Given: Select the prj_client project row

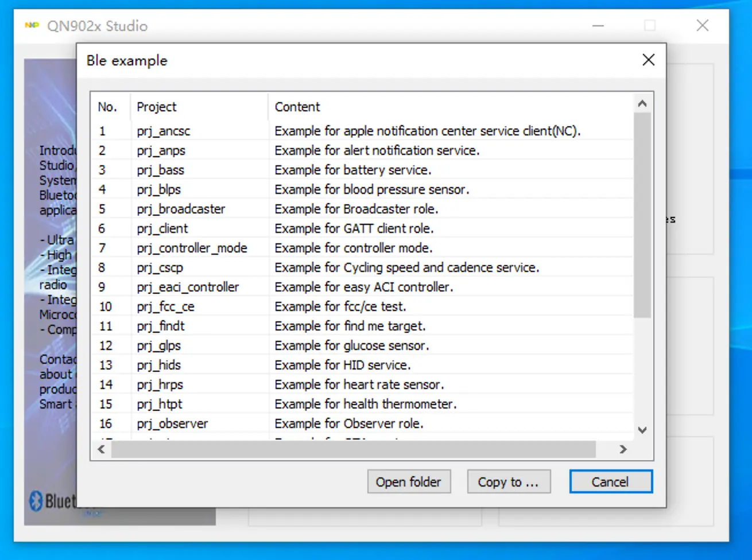Looking at the screenshot, I should pyautogui.click(x=363, y=228).
